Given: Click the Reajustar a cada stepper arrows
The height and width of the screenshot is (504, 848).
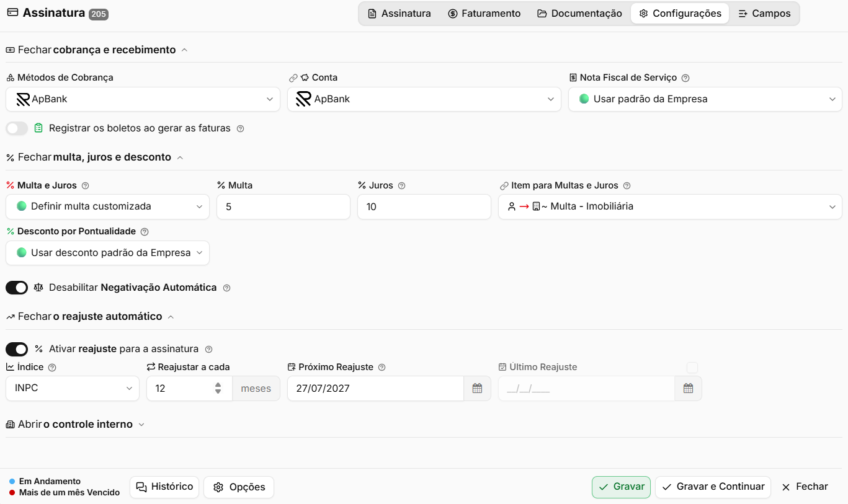Looking at the screenshot, I should pyautogui.click(x=218, y=389).
